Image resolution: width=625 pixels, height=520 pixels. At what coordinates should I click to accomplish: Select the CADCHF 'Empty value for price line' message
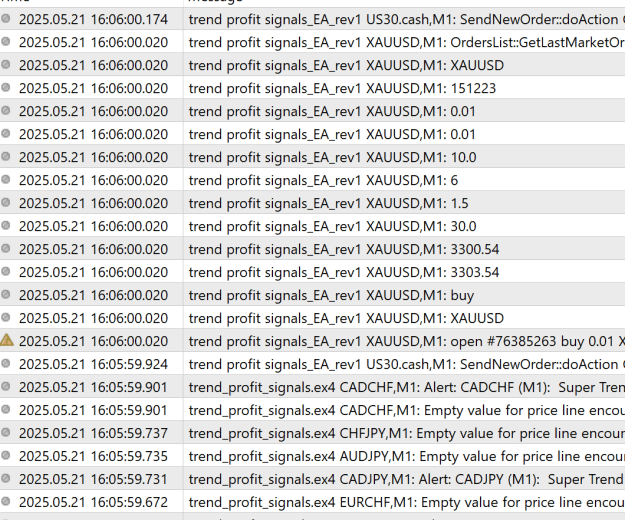click(x=407, y=410)
